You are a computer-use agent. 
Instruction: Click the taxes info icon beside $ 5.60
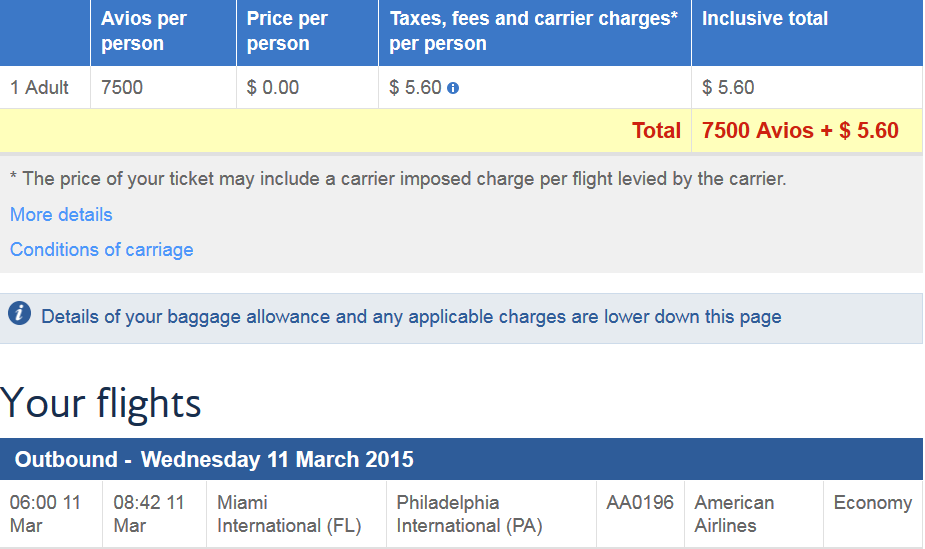pos(452,88)
